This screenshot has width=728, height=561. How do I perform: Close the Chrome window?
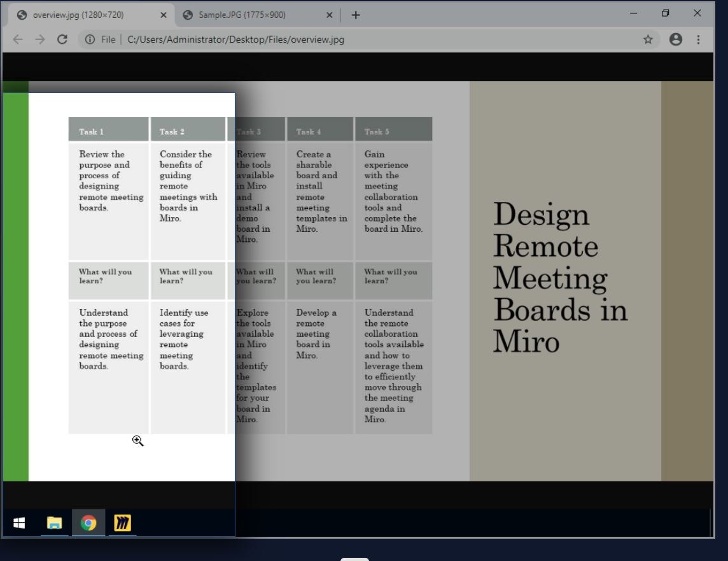[x=697, y=13]
